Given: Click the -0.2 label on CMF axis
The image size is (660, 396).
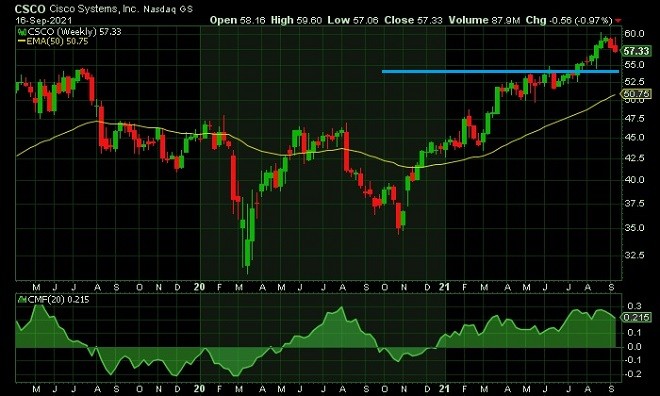Looking at the screenshot, I should click(634, 374).
